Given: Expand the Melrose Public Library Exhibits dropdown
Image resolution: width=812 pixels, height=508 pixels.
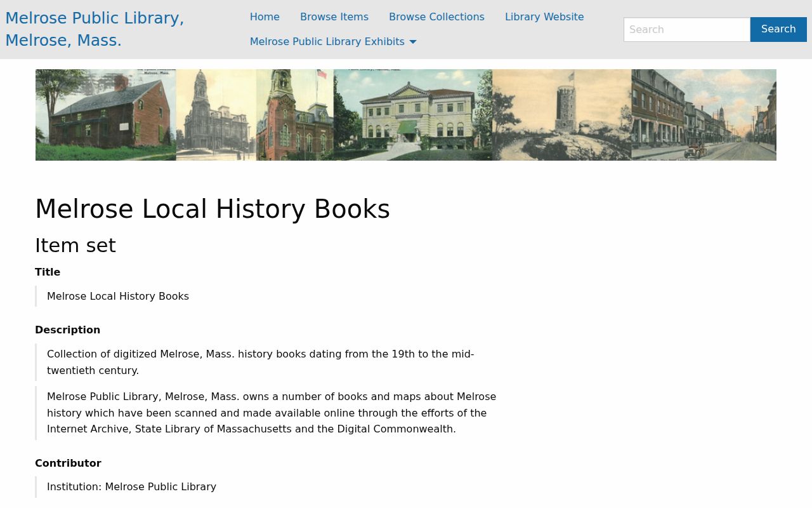Looking at the screenshot, I should pos(333,42).
